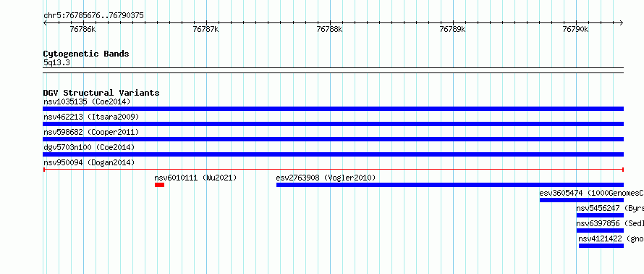Open the esv2763908 (Vogler2010) label
644x274 pixels.
coord(326,178)
